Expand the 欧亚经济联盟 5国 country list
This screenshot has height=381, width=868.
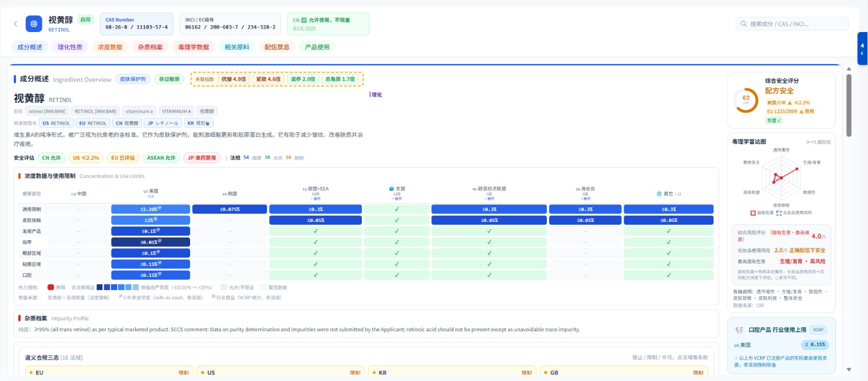pos(489,198)
